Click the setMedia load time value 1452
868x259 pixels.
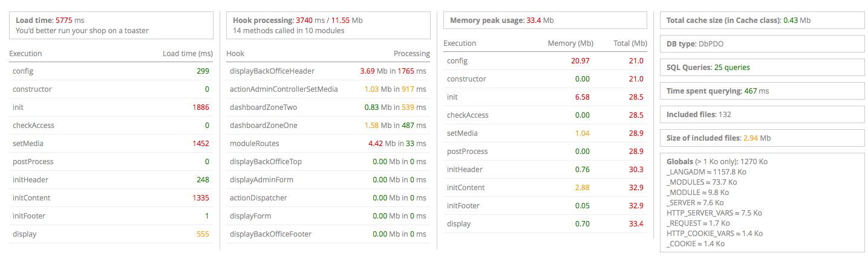point(200,144)
